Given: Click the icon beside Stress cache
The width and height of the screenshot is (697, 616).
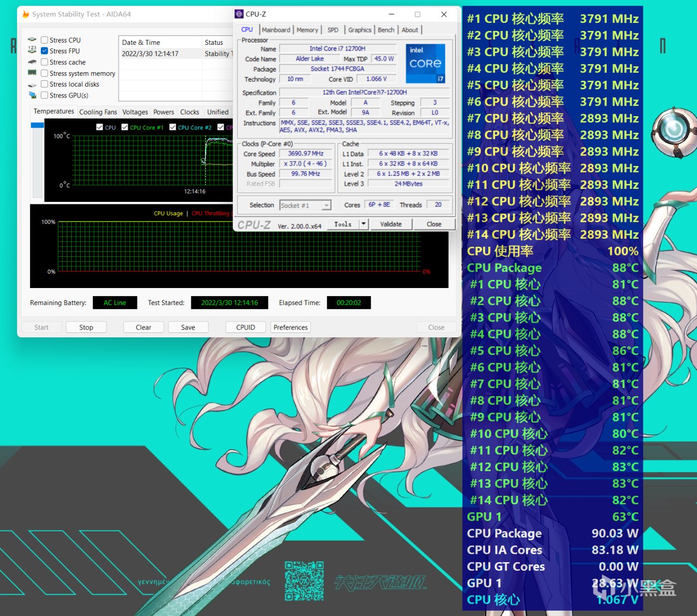Looking at the screenshot, I should pyautogui.click(x=32, y=62).
